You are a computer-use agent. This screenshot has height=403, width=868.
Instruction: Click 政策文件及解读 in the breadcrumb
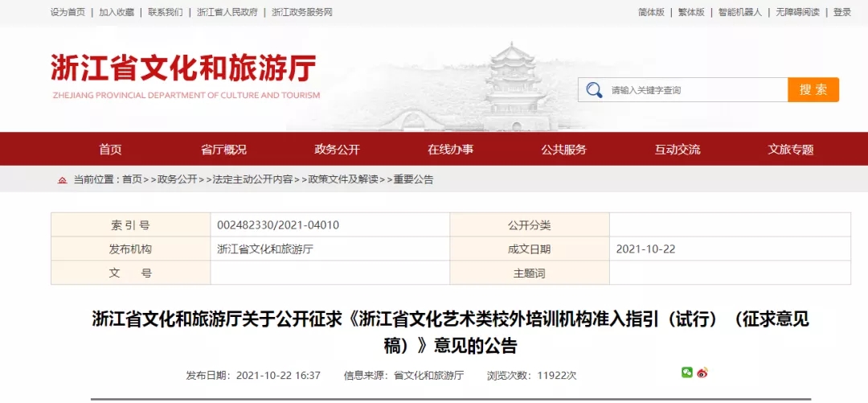[342, 179]
